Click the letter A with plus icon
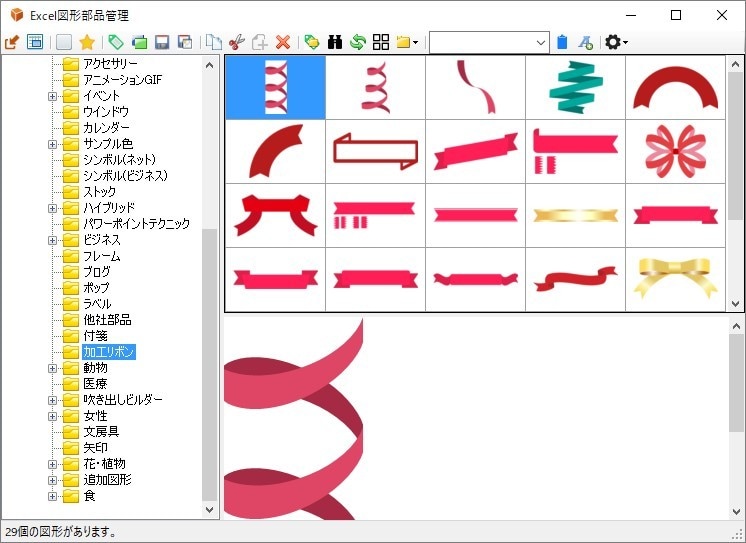Viewport: 746px width, 543px height. pos(586,42)
